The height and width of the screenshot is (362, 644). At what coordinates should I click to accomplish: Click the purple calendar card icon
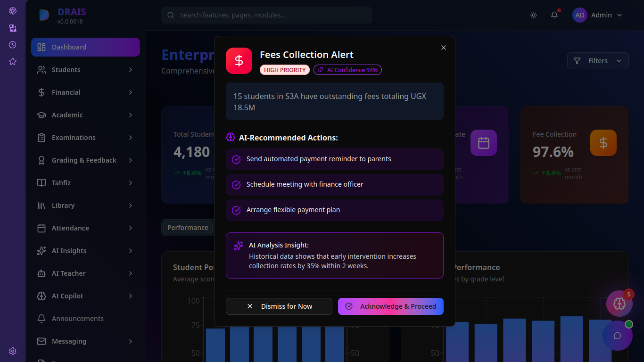click(484, 143)
